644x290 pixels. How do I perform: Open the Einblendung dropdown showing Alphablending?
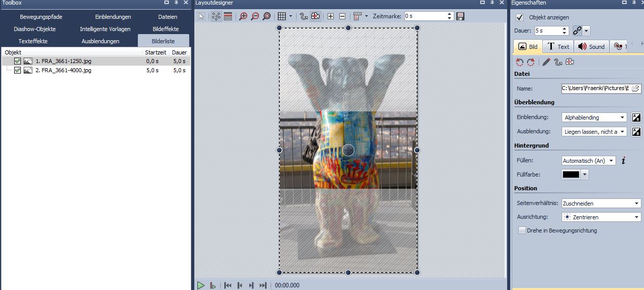(x=594, y=118)
